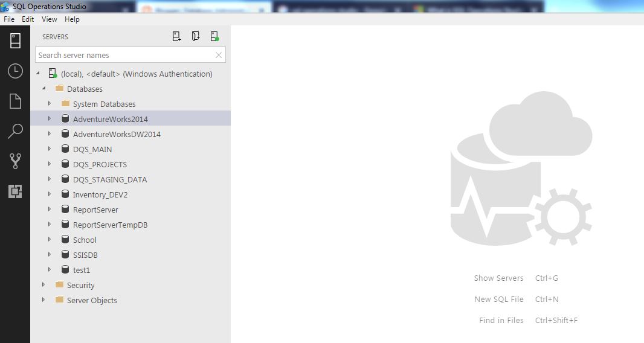Click the AdventureWorksDW2014 database icon
The height and width of the screenshot is (343, 644).
pyautogui.click(x=65, y=134)
